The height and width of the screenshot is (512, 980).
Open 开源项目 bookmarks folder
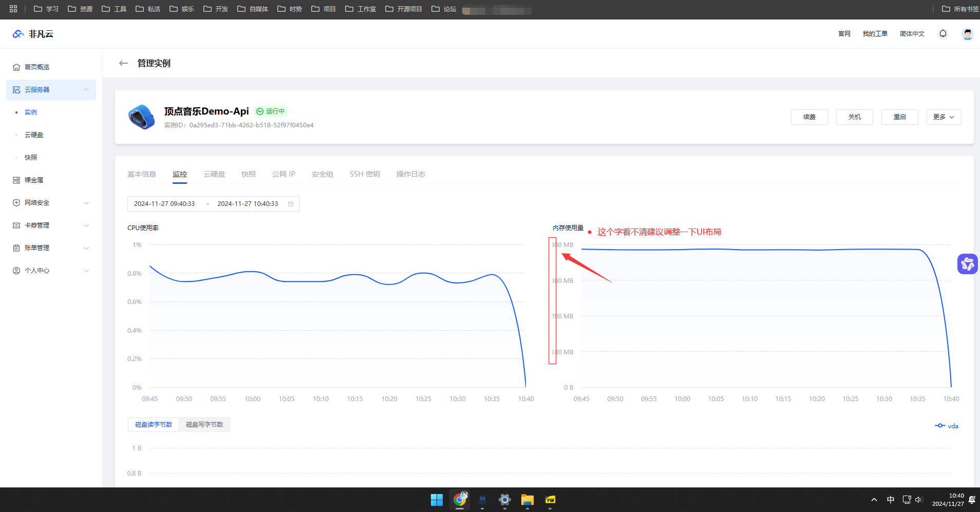[404, 9]
